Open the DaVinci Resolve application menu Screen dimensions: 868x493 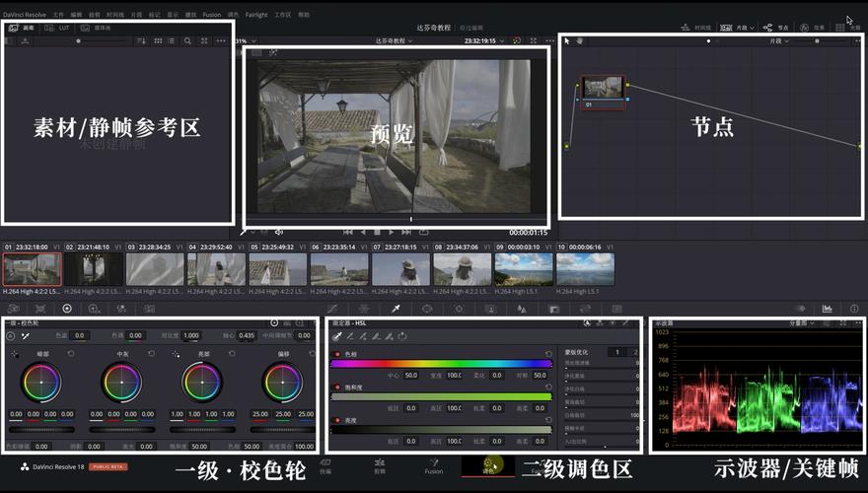pyautogui.click(x=25, y=15)
